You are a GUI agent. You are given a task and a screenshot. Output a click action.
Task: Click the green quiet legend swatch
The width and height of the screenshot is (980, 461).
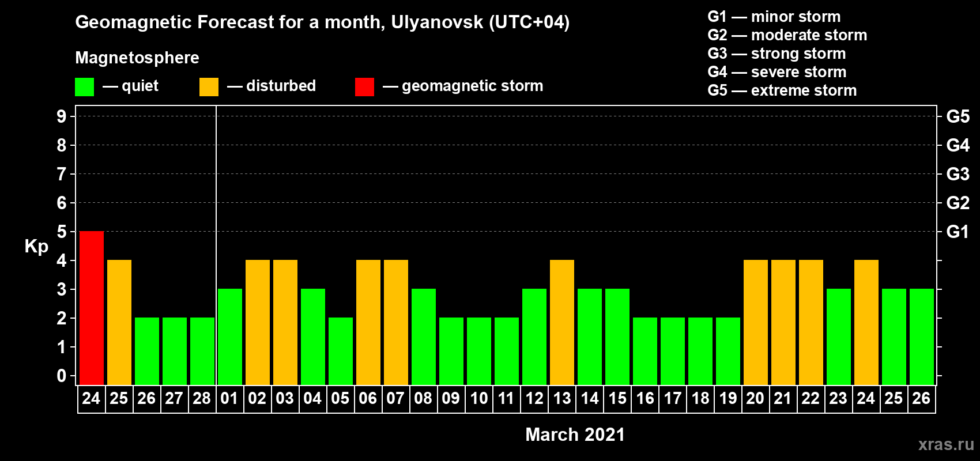click(x=84, y=87)
